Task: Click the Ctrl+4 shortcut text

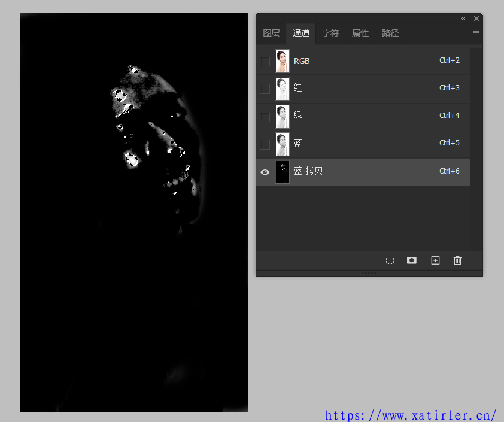Action: (x=450, y=116)
